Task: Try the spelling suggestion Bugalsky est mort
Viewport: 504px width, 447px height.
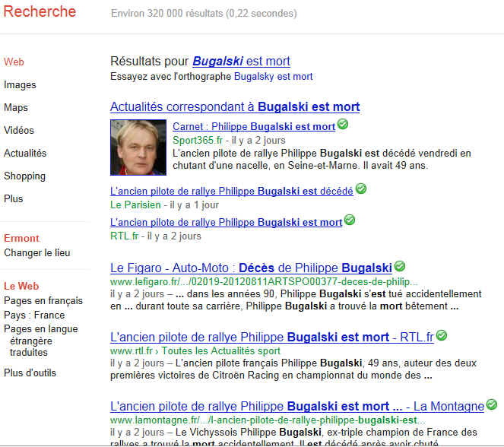Action: click(273, 77)
